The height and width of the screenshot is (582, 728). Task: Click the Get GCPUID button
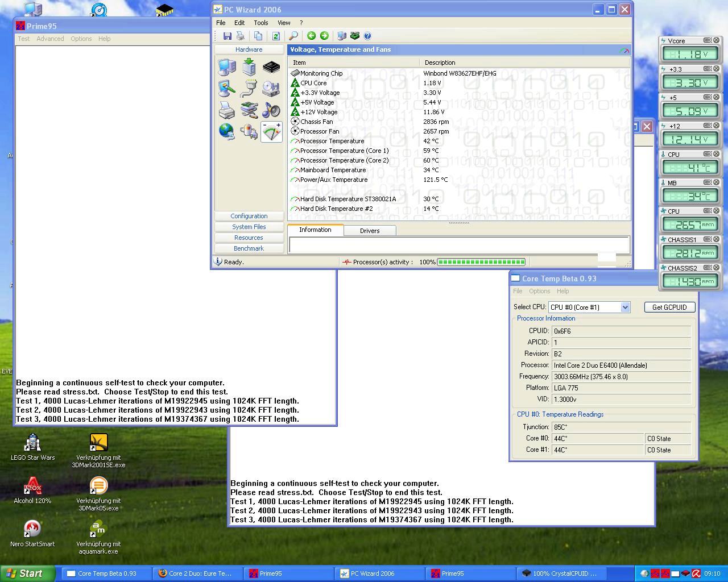tap(669, 307)
